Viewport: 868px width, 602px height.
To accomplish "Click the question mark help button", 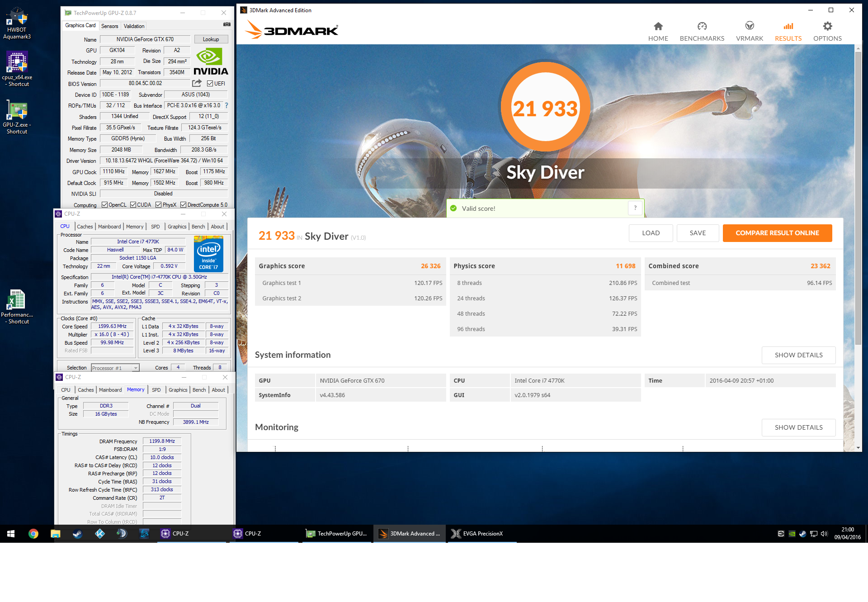I will (635, 208).
